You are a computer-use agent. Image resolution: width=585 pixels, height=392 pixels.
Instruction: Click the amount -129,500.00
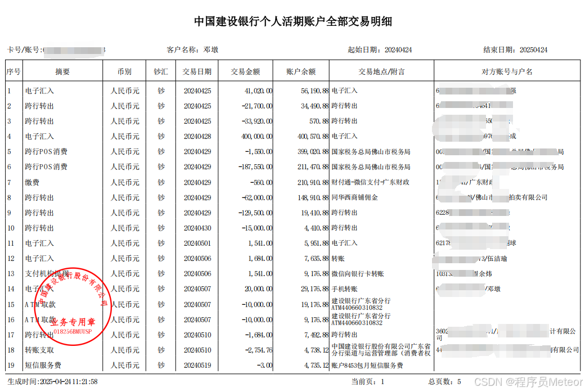coord(255,213)
